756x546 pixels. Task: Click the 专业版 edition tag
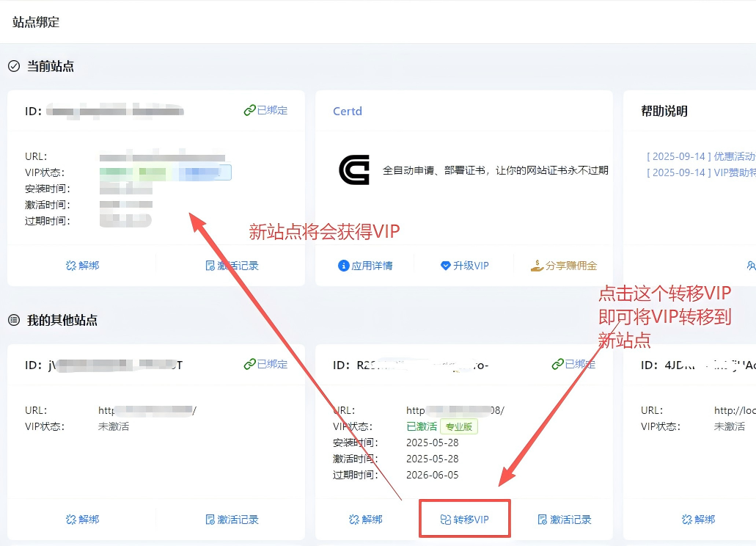tap(459, 426)
